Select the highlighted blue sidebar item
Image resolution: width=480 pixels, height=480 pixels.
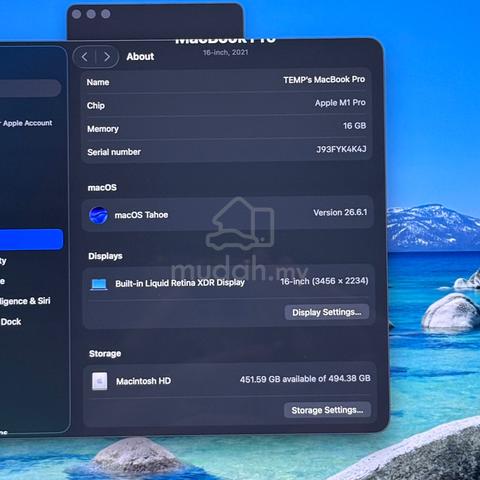[x=31, y=239]
